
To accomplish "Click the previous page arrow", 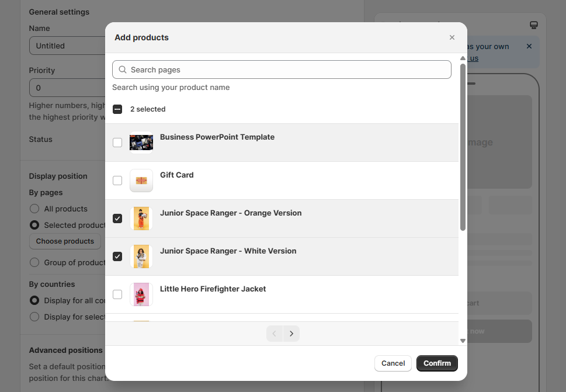I will (275, 334).
